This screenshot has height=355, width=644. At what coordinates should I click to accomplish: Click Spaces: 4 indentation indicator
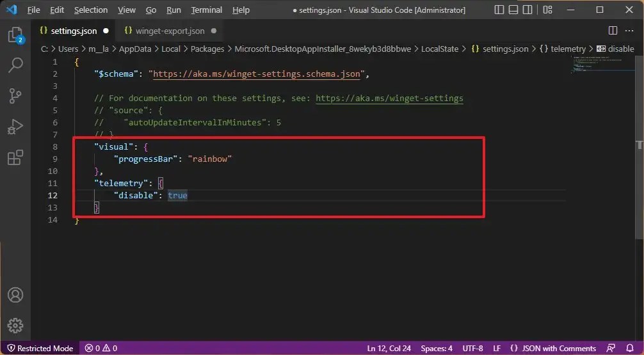point(437,348)
